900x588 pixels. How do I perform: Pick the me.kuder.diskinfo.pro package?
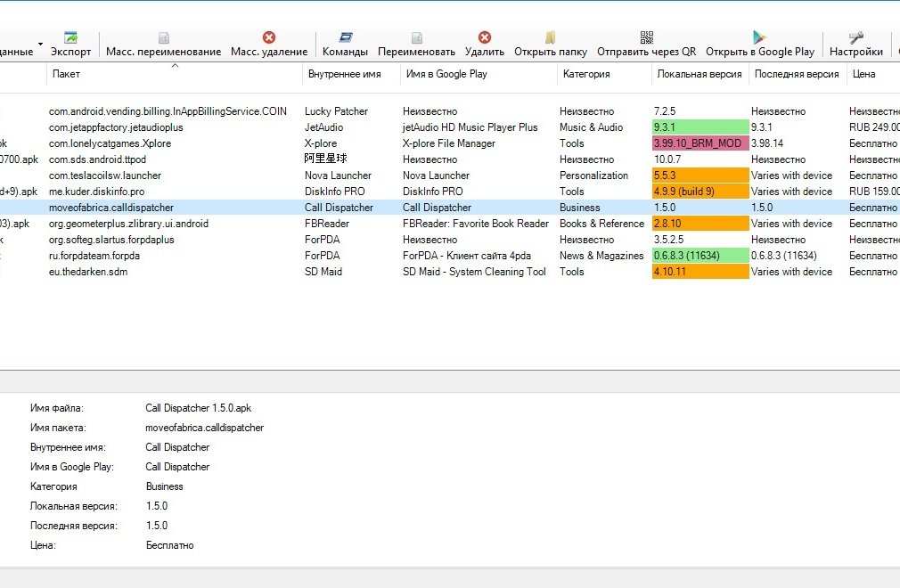(96, 192)
